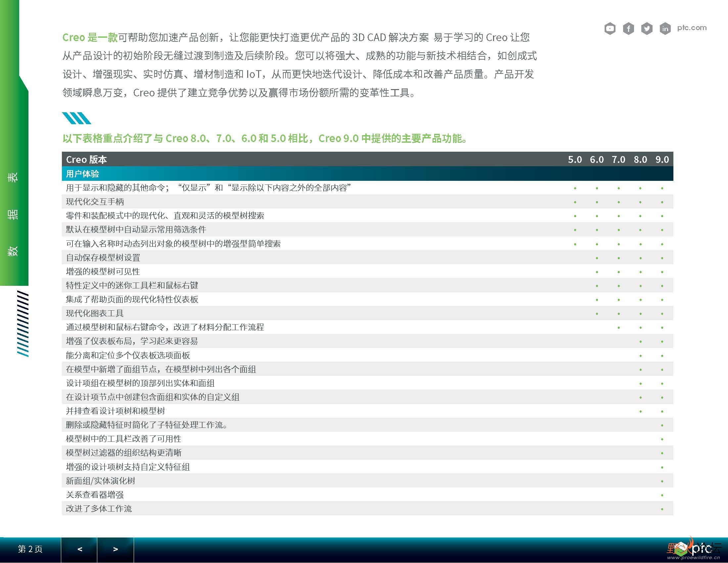This screenshot has width=728, height=563.
Task: Click the vertical 数据表 sidebar label
Action: tap(13, 214)
